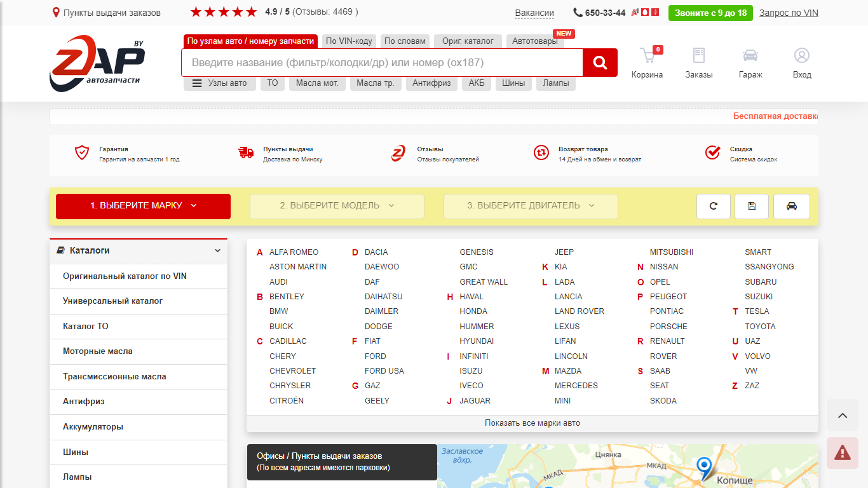Open Моторные масла in sidebar
This screenshot has width=868, height=488.
[139, 351]
